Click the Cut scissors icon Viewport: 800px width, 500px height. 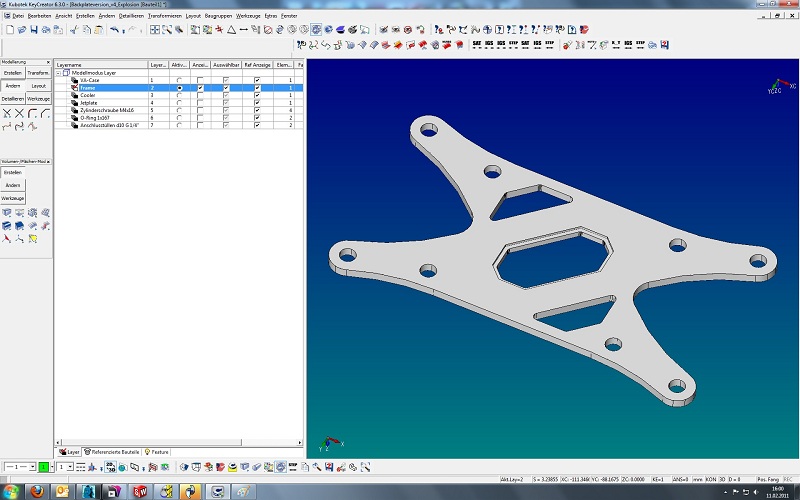[74, 30]
